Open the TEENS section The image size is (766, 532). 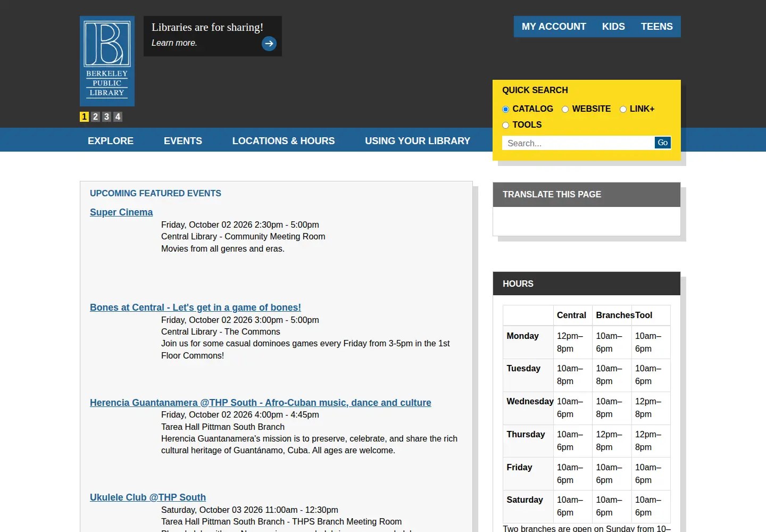pos(656,27)
